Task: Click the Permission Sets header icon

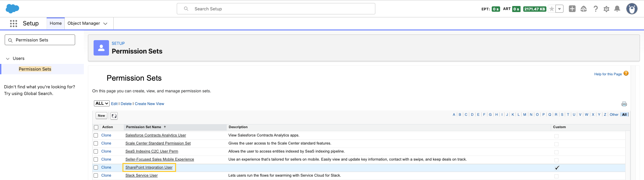Action: click(x=101, y=48)
